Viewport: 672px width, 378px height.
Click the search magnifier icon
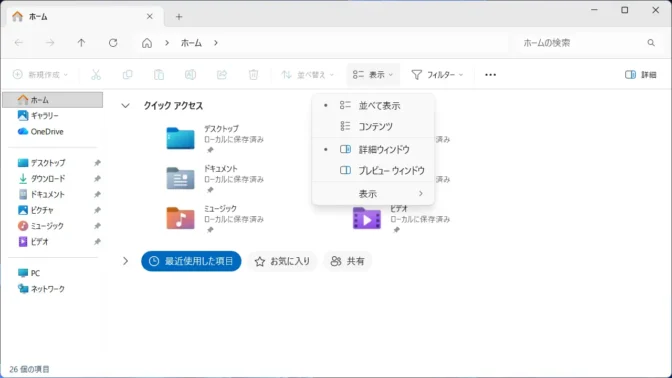651,43
